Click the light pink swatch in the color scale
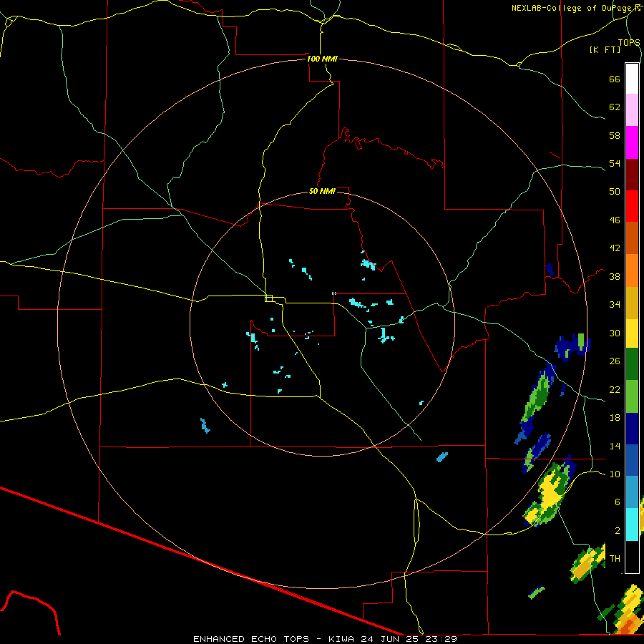This screenshot has width=644, height=644. pyautogui.click(x=632, y=110)
